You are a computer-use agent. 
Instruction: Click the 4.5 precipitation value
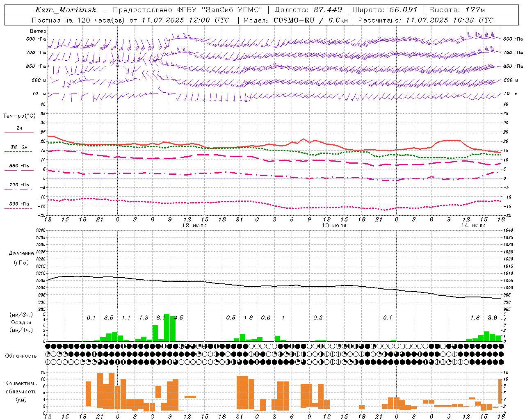click(x=178, y=318)
